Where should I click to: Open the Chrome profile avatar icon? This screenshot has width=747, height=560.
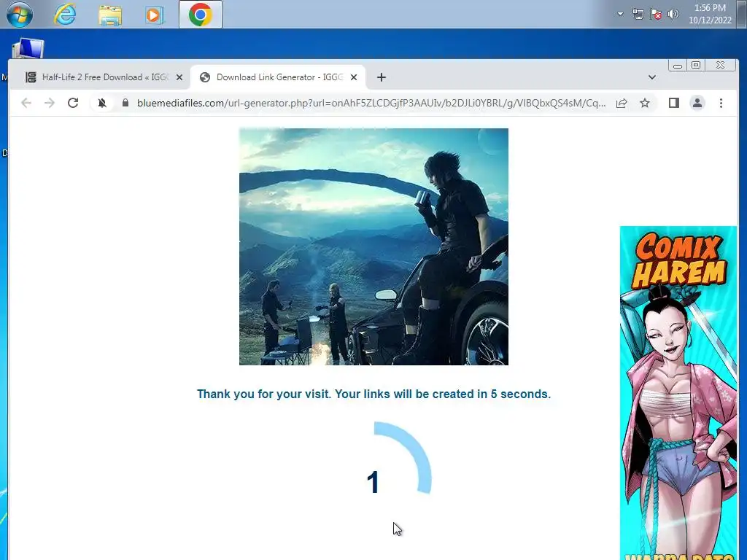(x=697, y=103)
